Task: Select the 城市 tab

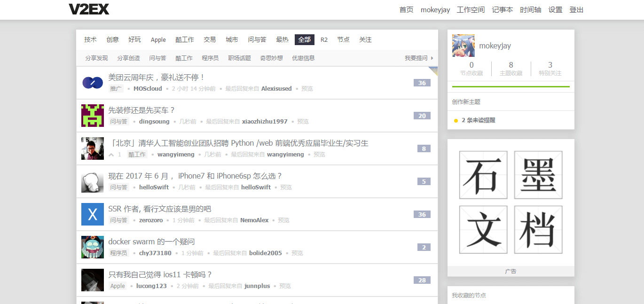Action: tap(232, 39)
